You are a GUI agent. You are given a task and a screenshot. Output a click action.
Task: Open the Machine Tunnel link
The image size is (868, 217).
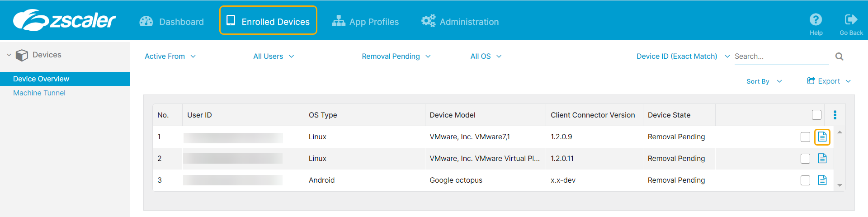[39, 93]
